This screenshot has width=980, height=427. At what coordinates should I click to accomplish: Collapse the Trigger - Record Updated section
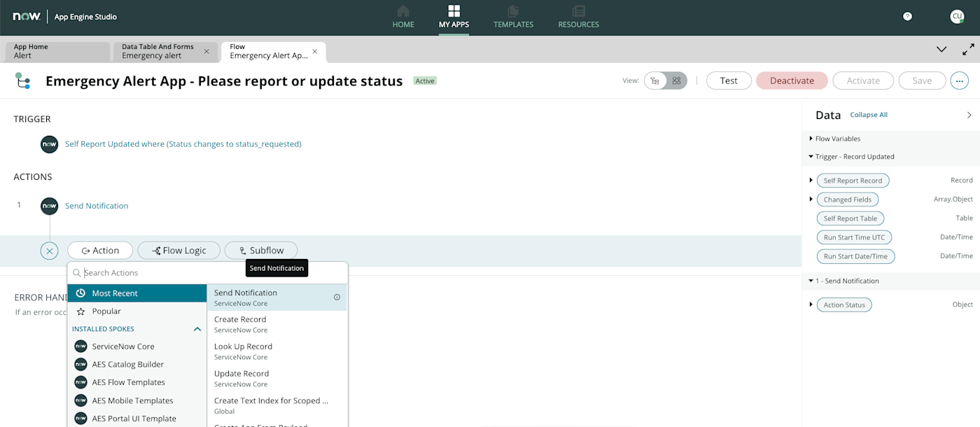point(811,157)
